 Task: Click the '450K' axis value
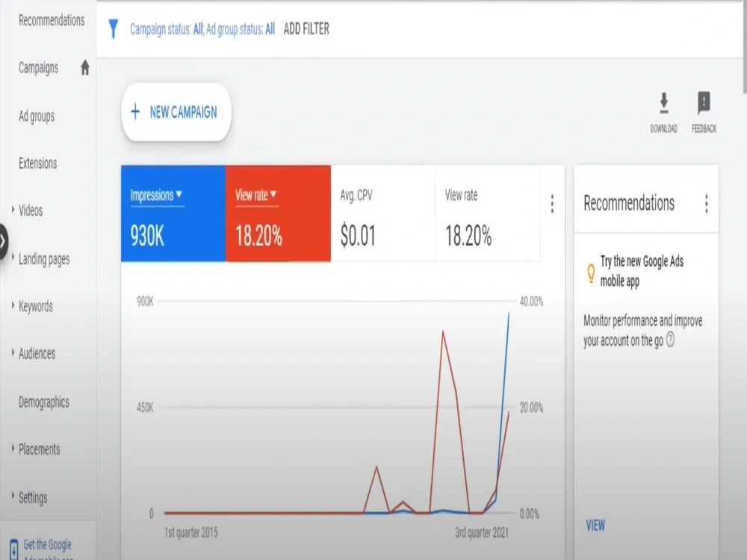coord(145,408)
